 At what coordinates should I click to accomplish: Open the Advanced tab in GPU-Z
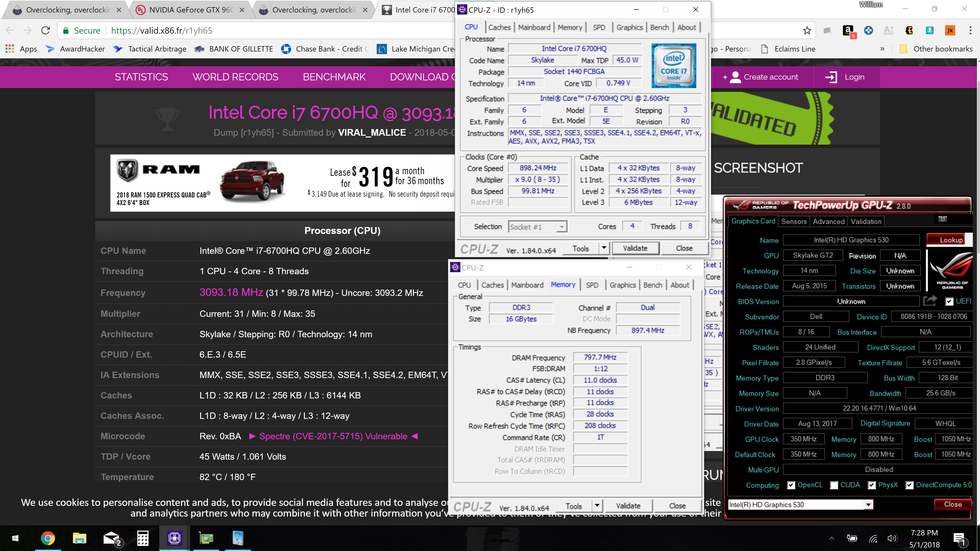829,222
